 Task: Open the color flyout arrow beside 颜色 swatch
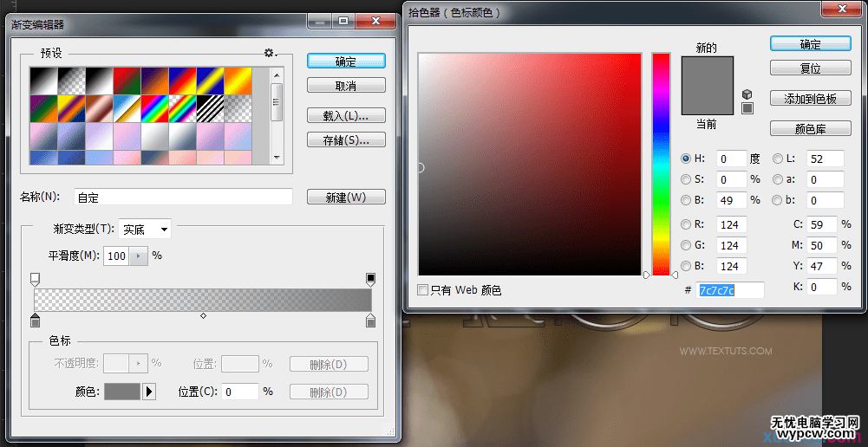coord(149,392)
